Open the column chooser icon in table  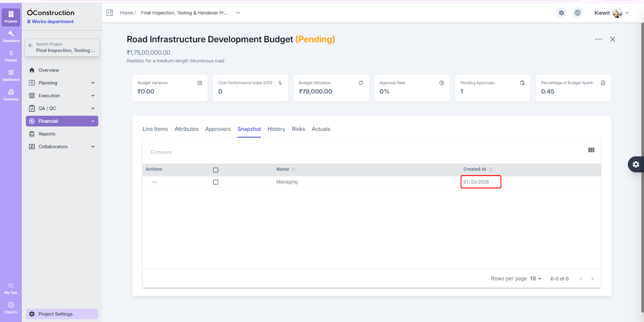tap(591, 150)
